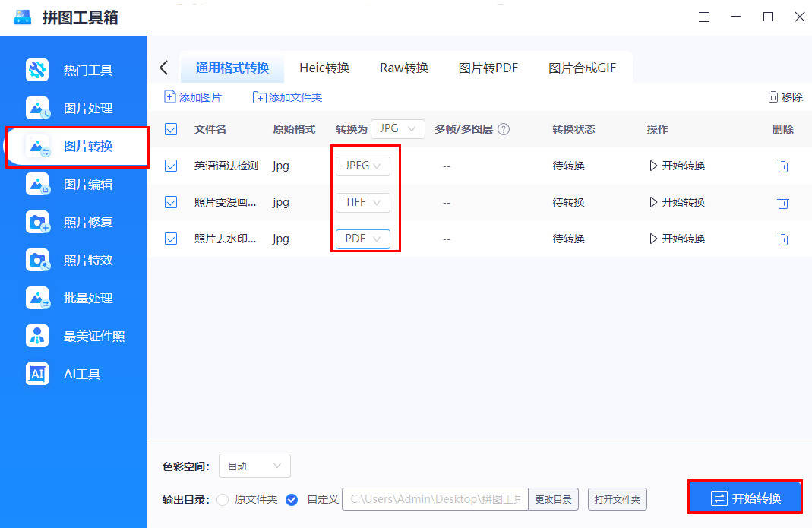Uncheck the 照片变漫画 file checkbox

pyautogui.click(x=171, y=202)
